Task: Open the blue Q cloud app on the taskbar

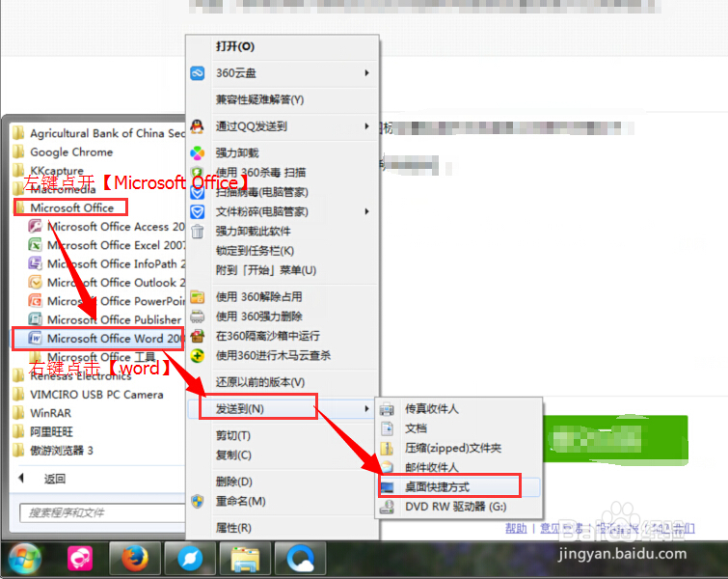Action: (300, 559)
